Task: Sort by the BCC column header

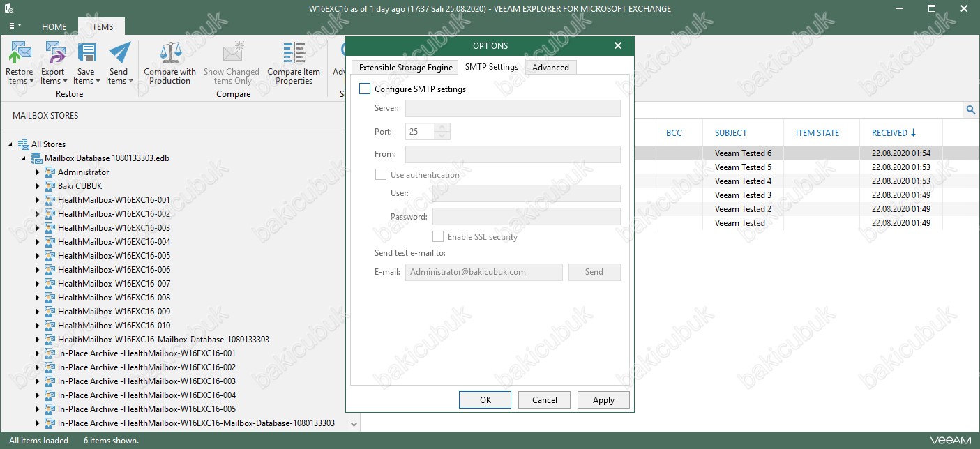Action: click(x=674, y=132)
